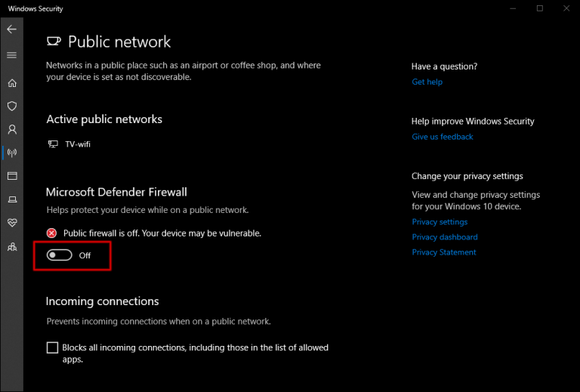Open Privacy dashboard link
This screenshot has height=392, width=580.
[444, 237]
